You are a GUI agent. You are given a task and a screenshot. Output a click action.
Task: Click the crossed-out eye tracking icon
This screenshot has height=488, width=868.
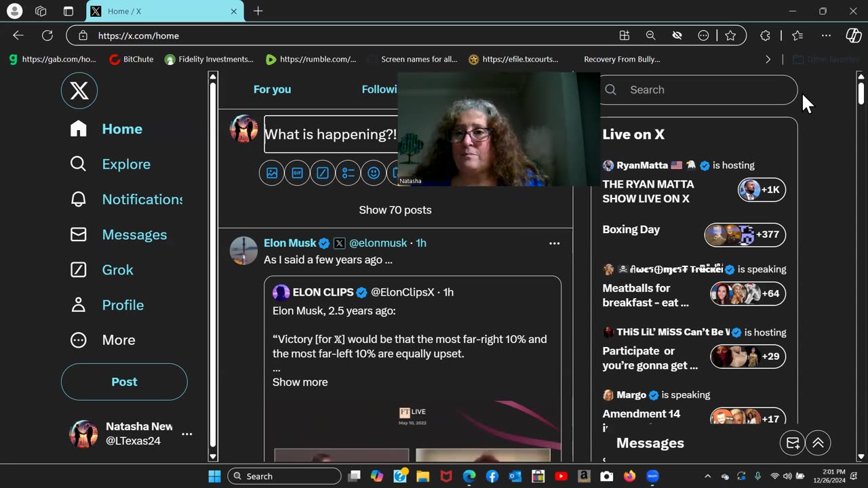point(677,35)
